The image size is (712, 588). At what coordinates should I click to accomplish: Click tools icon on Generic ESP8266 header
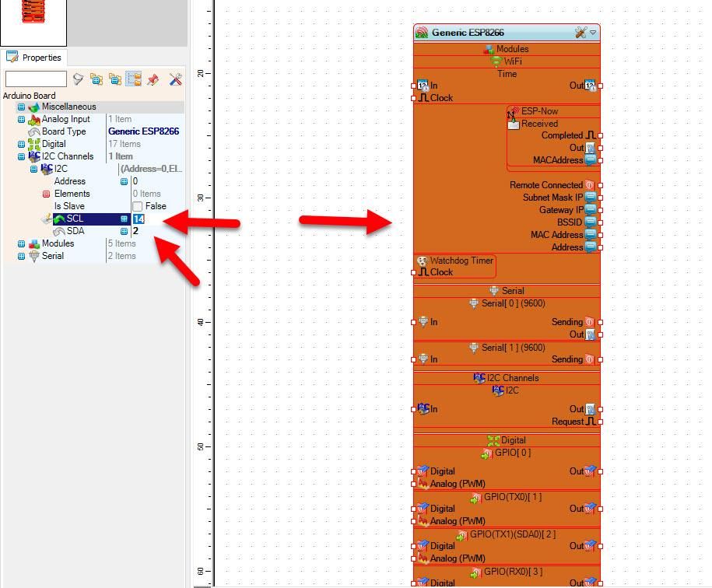[x=580, y=33]
